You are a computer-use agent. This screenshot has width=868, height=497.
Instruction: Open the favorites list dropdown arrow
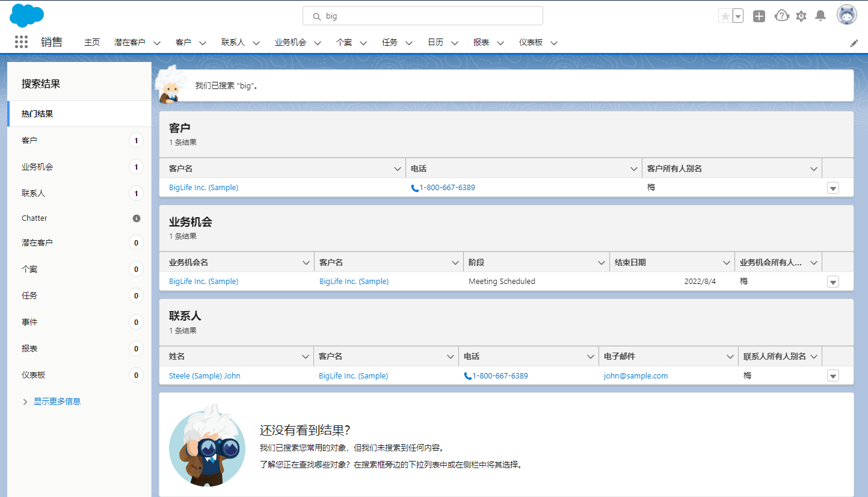(738, 16)
